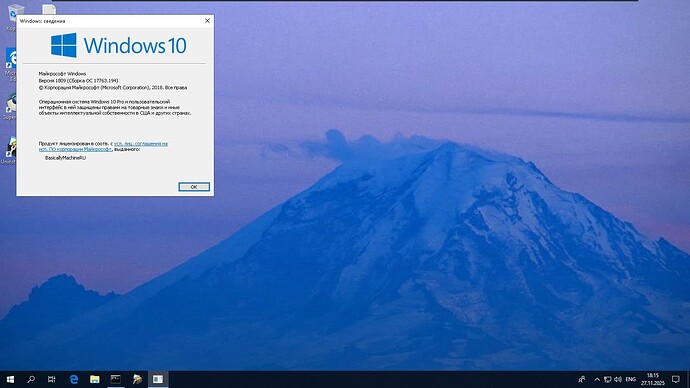Open the Action Center notifications
The image size is (690, 388).
(x=676, y=379)
